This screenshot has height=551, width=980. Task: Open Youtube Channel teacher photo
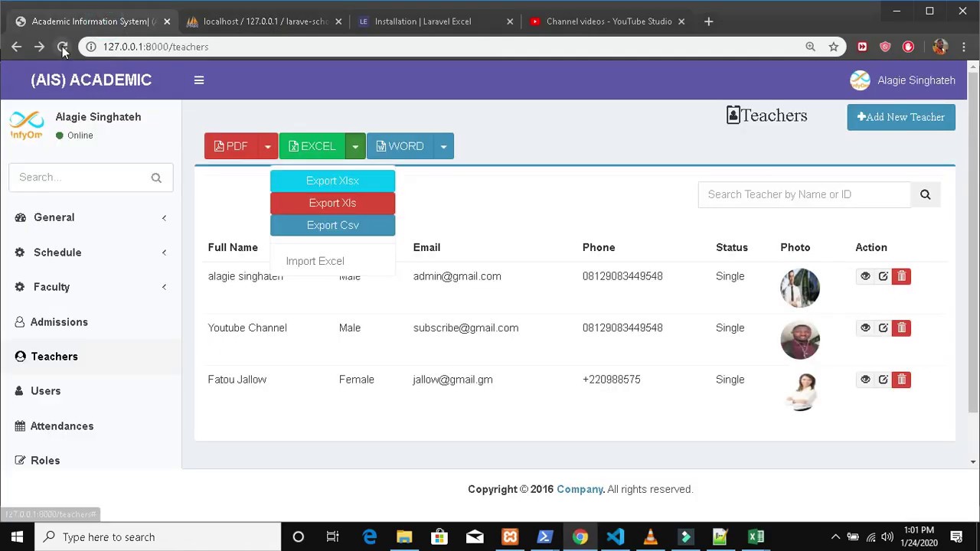800,340
